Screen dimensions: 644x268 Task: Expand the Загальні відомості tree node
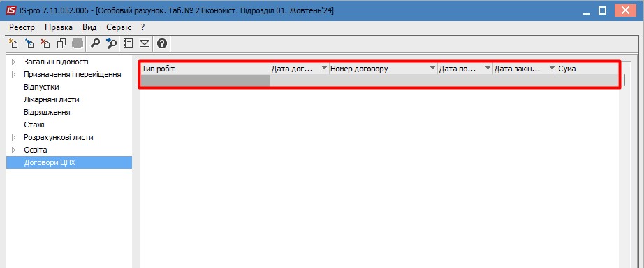click(x=14, y=62)
